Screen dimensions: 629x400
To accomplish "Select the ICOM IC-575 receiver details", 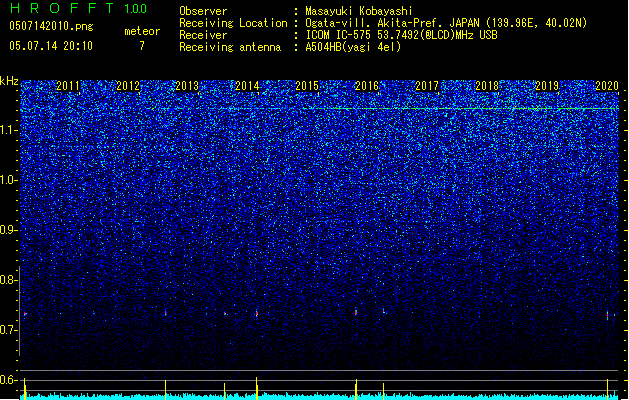I will tap(401, 35).
